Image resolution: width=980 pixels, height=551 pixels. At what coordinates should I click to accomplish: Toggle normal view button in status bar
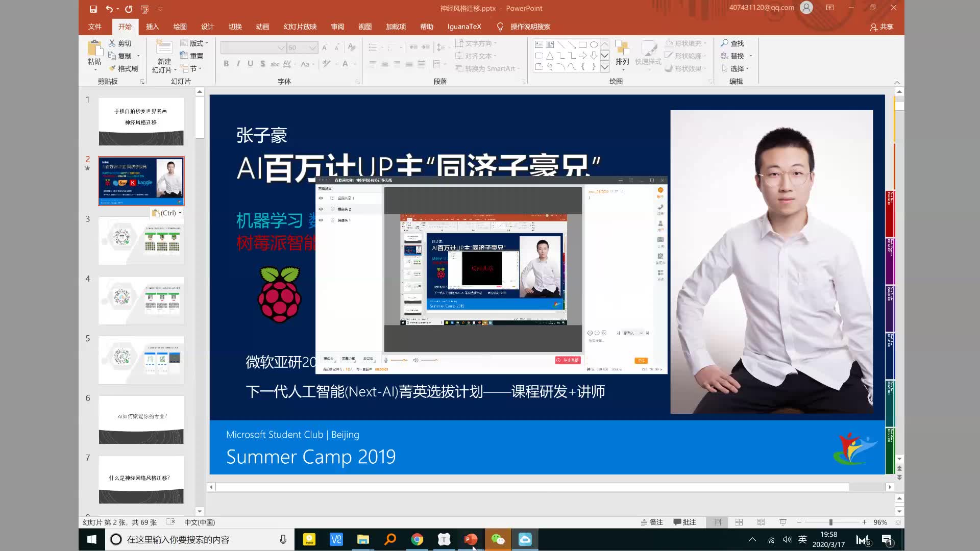tap(717, 522)
